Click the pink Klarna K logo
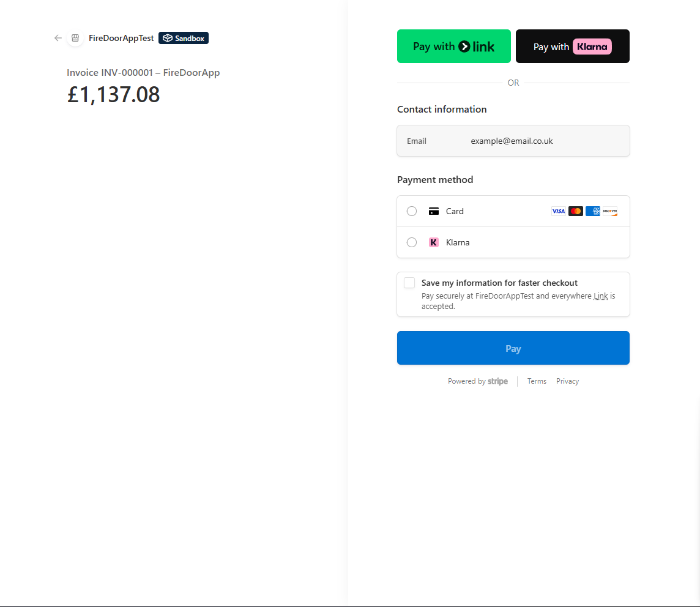Screen dimensions: 700x607 click(x=434, y=242)
